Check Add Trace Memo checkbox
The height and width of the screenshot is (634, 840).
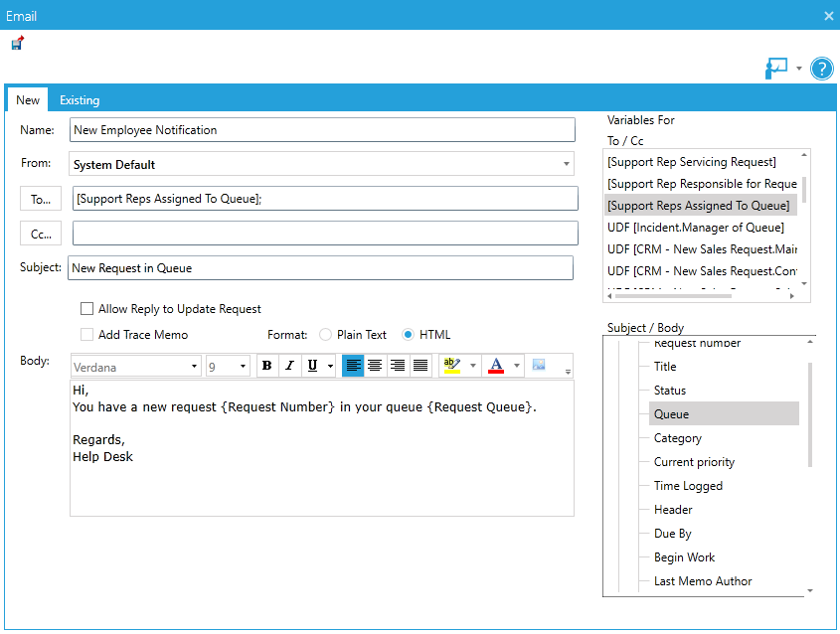[86, 335]
